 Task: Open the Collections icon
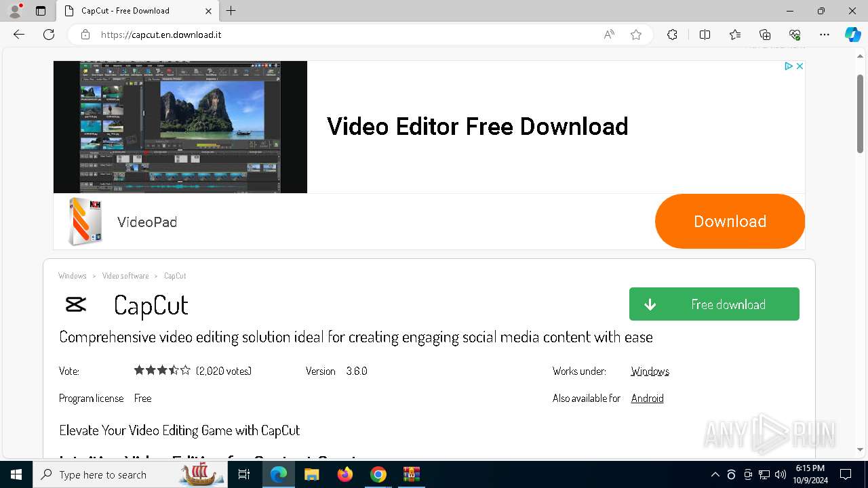(765, 35)
